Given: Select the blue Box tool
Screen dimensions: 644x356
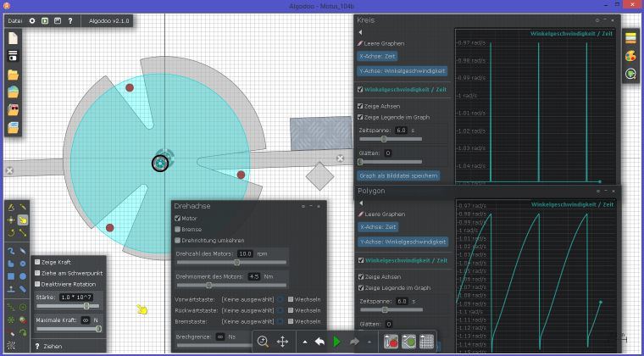Looking at the screenshot, I should 11,276.
